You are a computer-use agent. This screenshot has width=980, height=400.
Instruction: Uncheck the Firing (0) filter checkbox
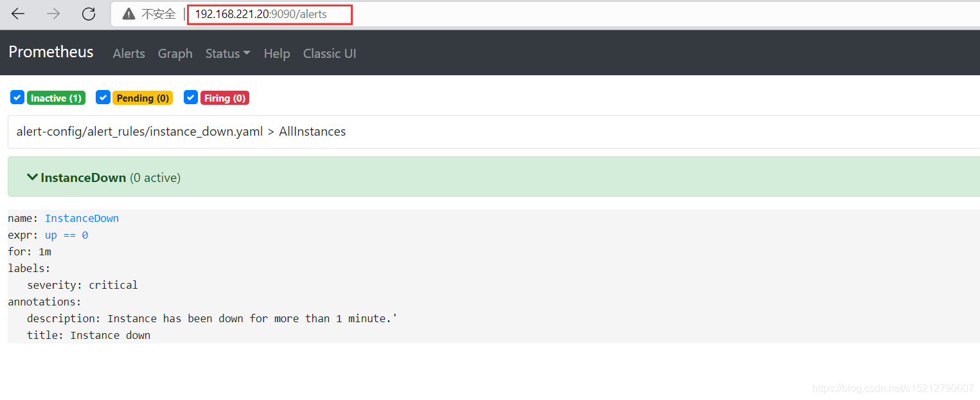190,97
